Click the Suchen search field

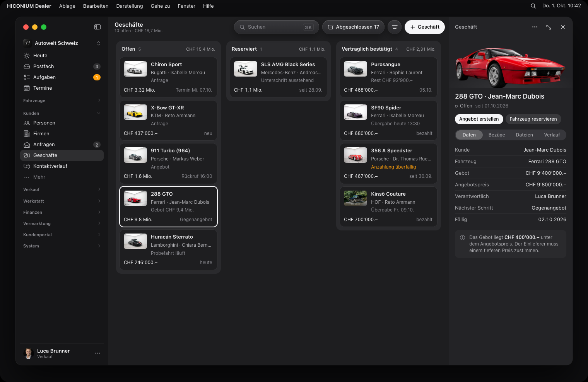277,27
